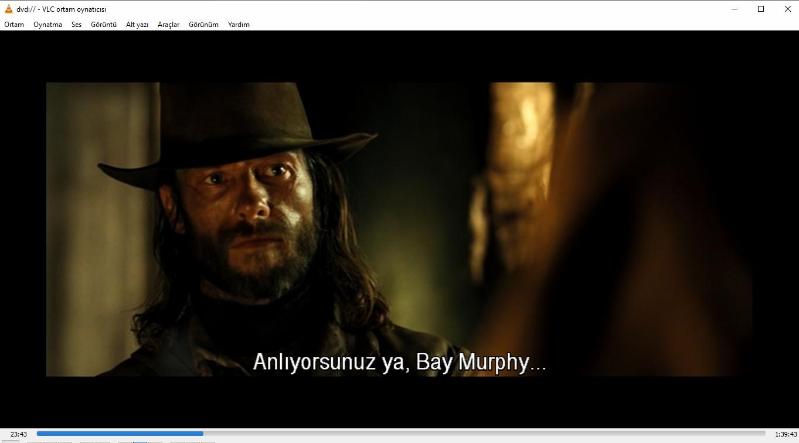Viewport: 799px width, 443px height.
Task: Click the total duration 1:39:43 label
Action: 785,434
